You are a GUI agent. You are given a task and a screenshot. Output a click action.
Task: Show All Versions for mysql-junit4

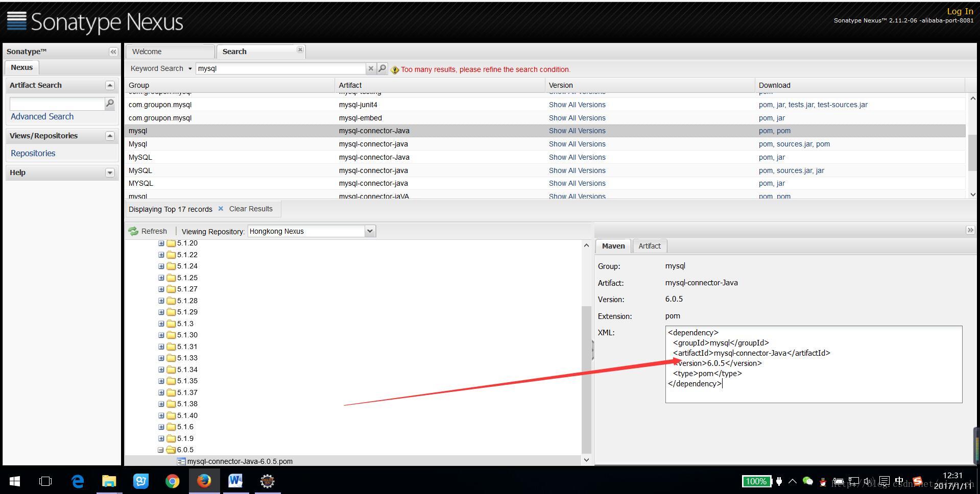coord(577,105)
